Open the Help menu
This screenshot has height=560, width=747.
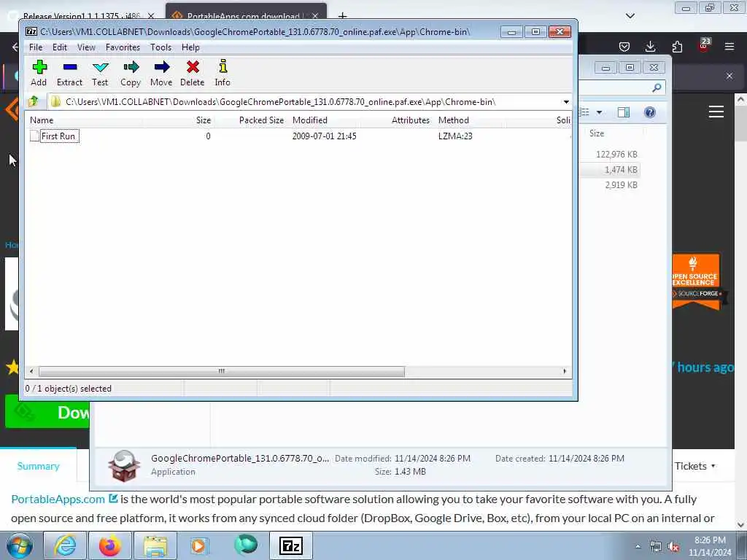click(x=190, y=47)
